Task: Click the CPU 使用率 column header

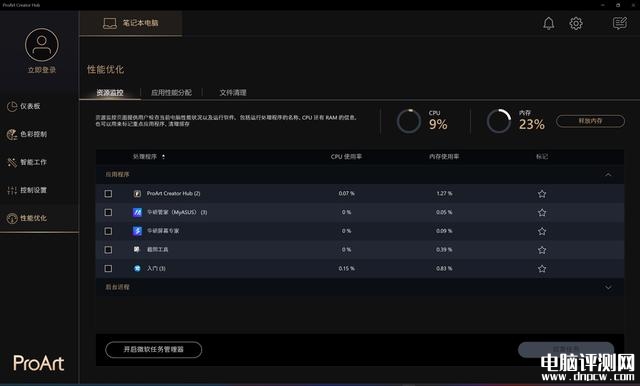Action: [346, 157]
